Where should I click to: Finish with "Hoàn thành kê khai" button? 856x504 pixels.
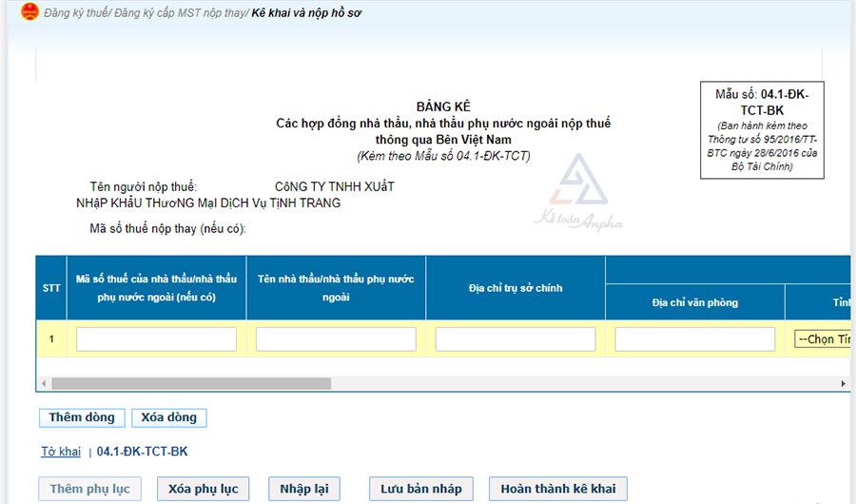(557, 489)
